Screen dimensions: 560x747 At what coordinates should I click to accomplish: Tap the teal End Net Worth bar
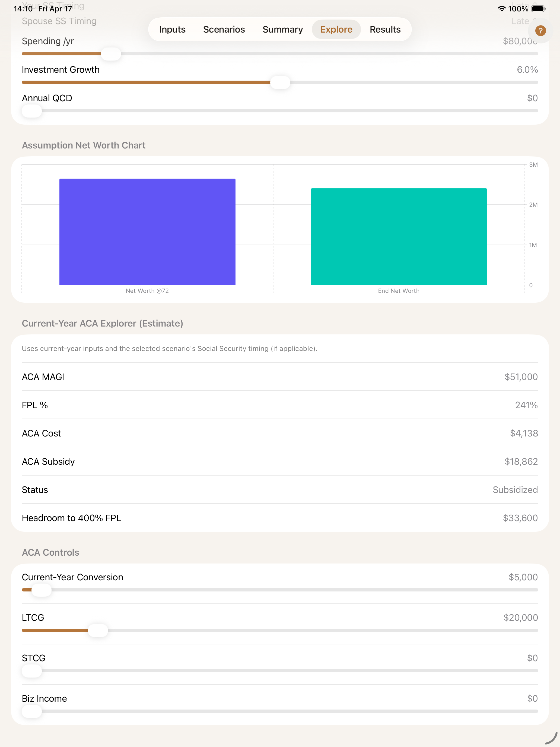pos(399,237)
